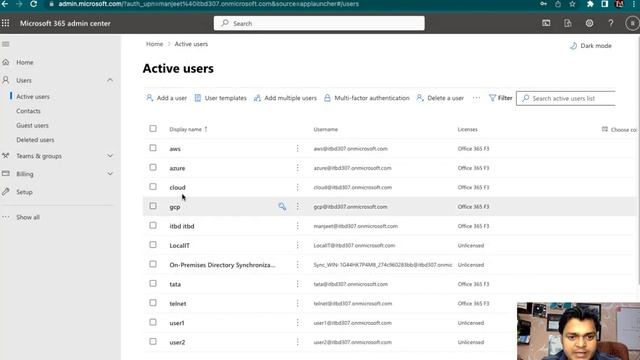The width and height of the screenshot is (640, 360).
Task: Click manjeet@itbd307.onmicrosoft.com username
Action: [x=356, y=226]
